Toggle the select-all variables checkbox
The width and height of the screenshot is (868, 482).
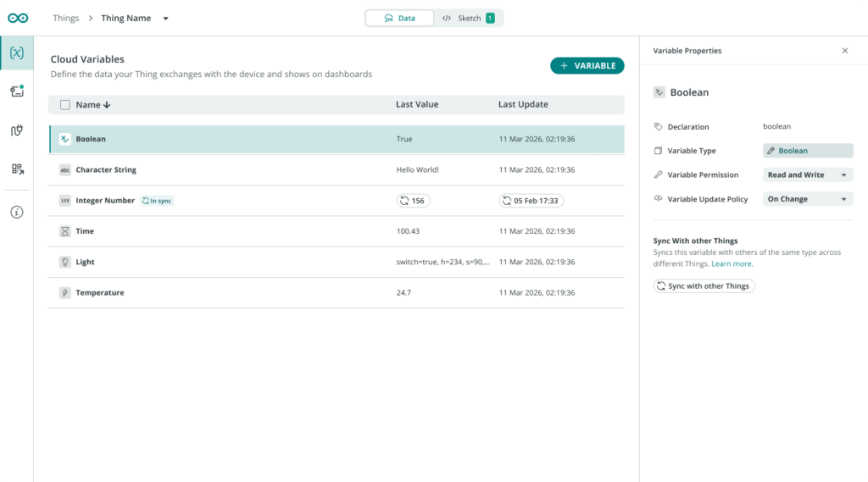tap(65, 105)
